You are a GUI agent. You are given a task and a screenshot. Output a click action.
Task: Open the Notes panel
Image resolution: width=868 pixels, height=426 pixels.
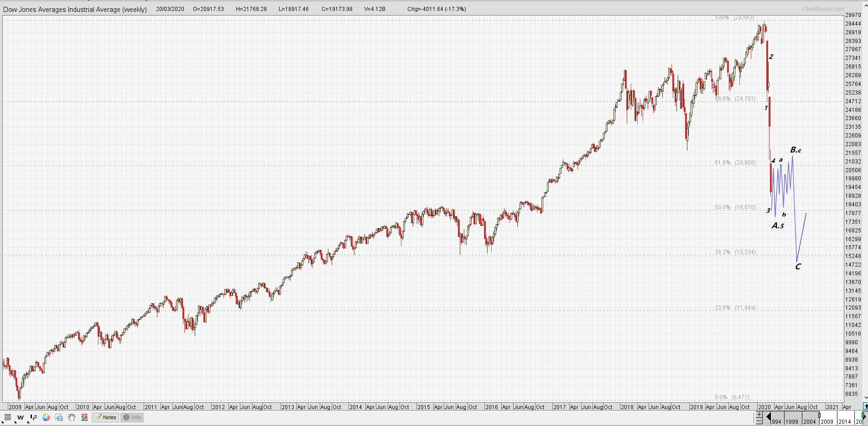pyautogui.click(x=106, y=417)
